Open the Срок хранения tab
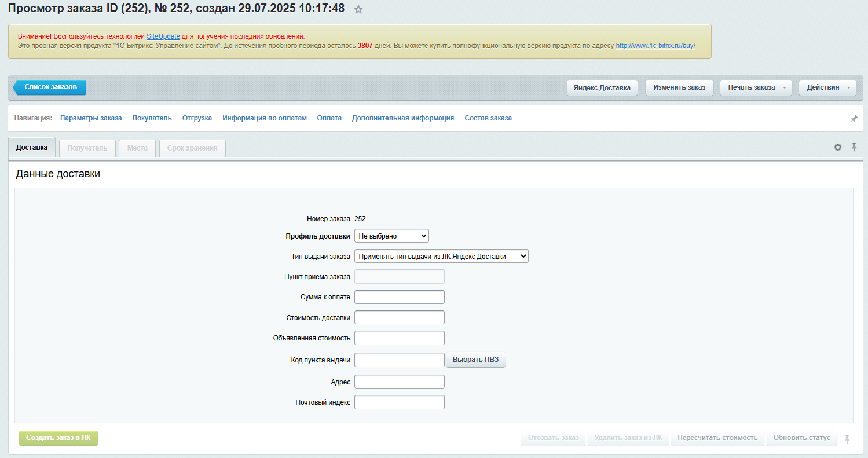Viewport: 868px width, 458px height. tap(192, 148)
